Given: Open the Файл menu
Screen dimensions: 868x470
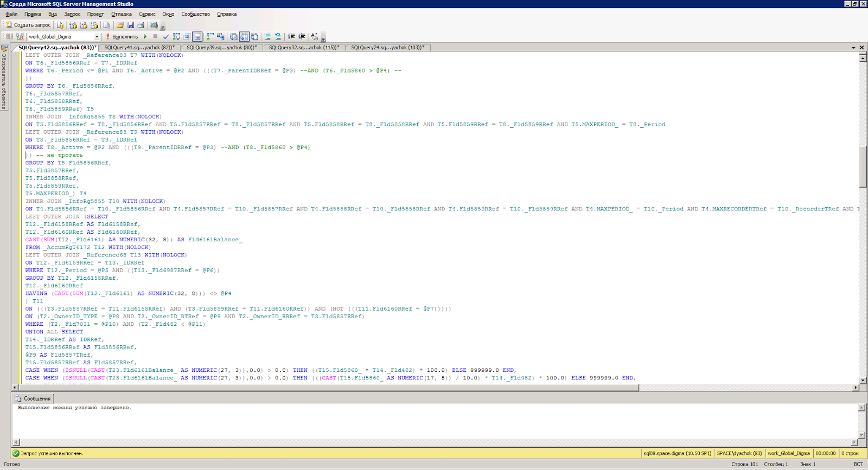Looking at the screenshot, I should 11,14.
